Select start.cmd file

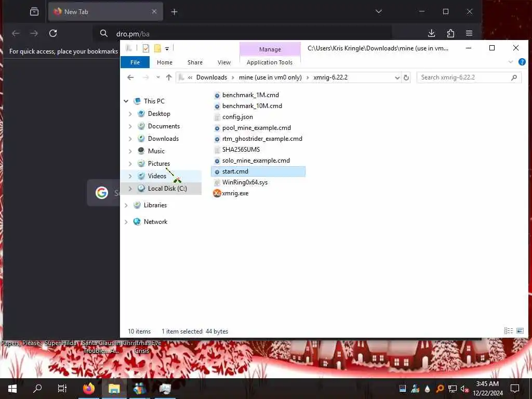(x=258, y=171)
